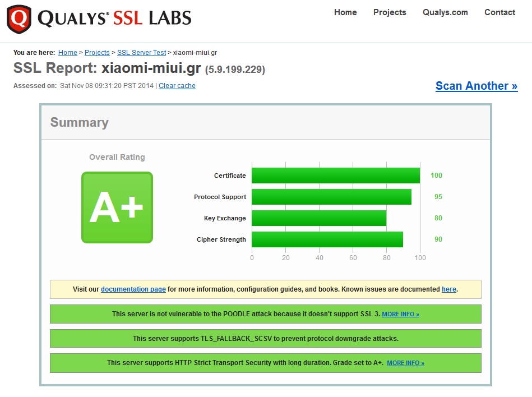
Task: Click the Cipher Strength score bar
Action: point(327,239)
